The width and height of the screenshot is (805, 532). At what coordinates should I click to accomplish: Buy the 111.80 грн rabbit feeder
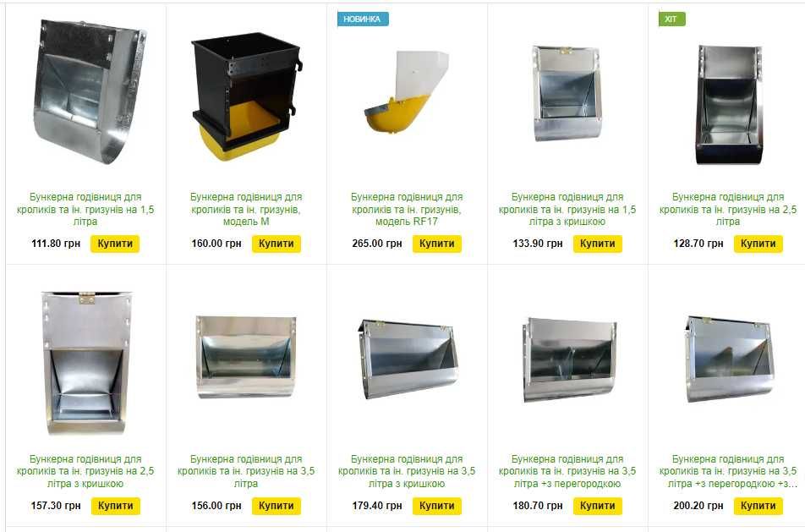(x=115, y=244)
